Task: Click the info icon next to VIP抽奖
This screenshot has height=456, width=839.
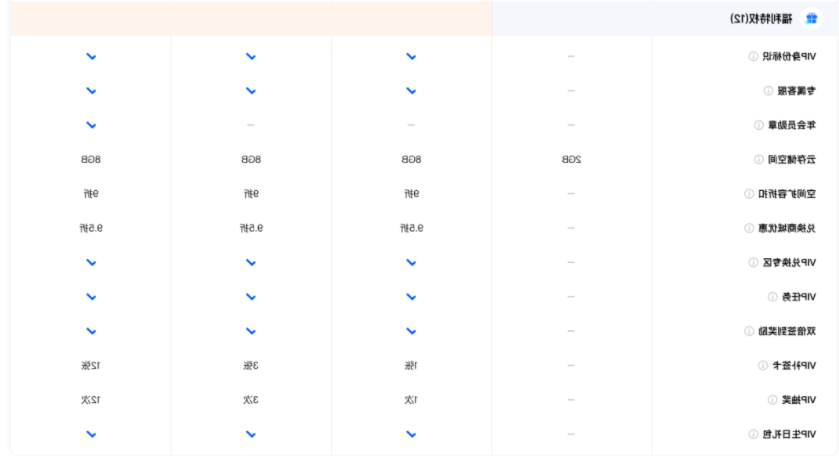Action: point(772,400)
